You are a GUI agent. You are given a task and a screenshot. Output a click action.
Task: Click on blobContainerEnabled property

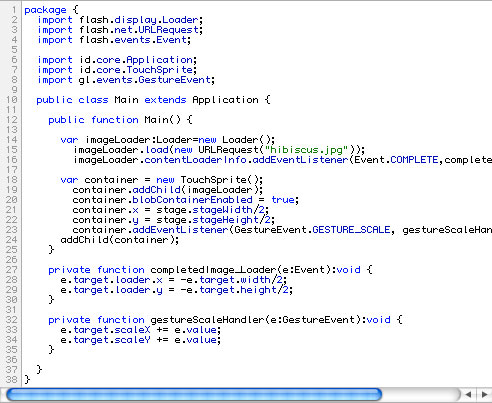(x=193, y=200)
